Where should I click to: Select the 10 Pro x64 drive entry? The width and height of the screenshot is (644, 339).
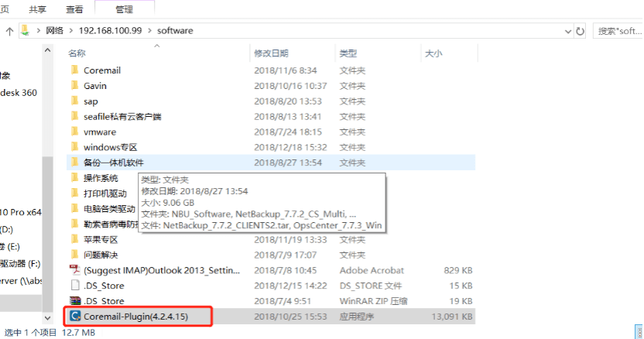pos(21,212)
